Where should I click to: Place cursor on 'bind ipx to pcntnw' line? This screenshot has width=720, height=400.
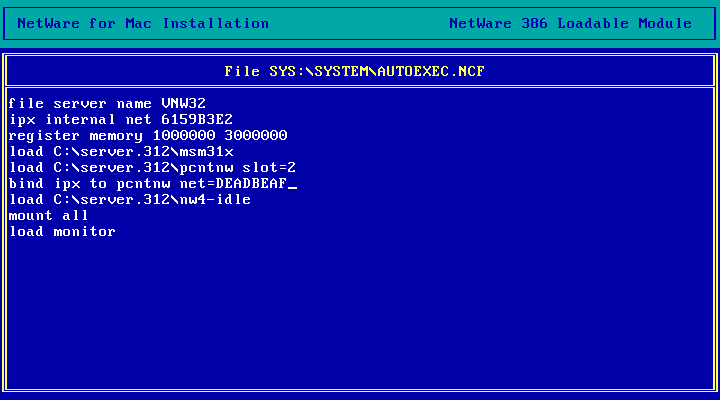152,184
